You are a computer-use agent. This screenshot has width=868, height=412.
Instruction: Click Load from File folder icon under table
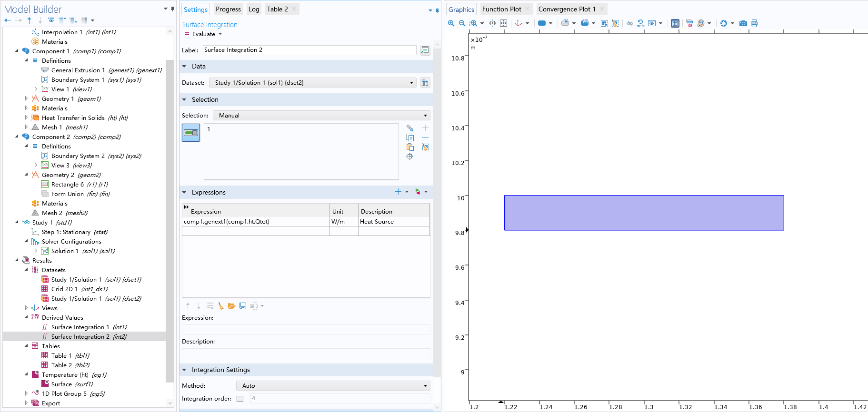231,306
